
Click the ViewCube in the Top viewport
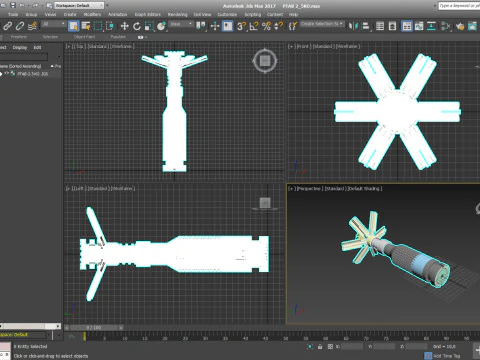265,61
